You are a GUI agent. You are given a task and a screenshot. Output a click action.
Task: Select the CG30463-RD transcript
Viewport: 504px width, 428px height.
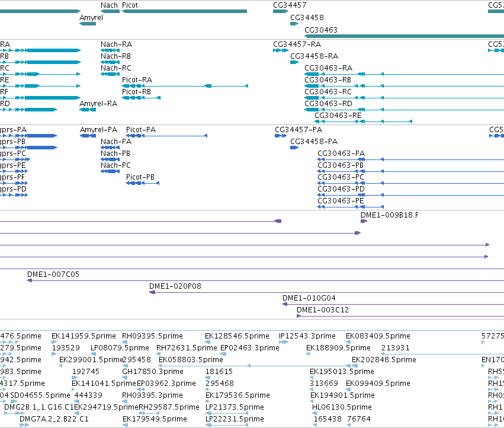[x=404, y=110]
